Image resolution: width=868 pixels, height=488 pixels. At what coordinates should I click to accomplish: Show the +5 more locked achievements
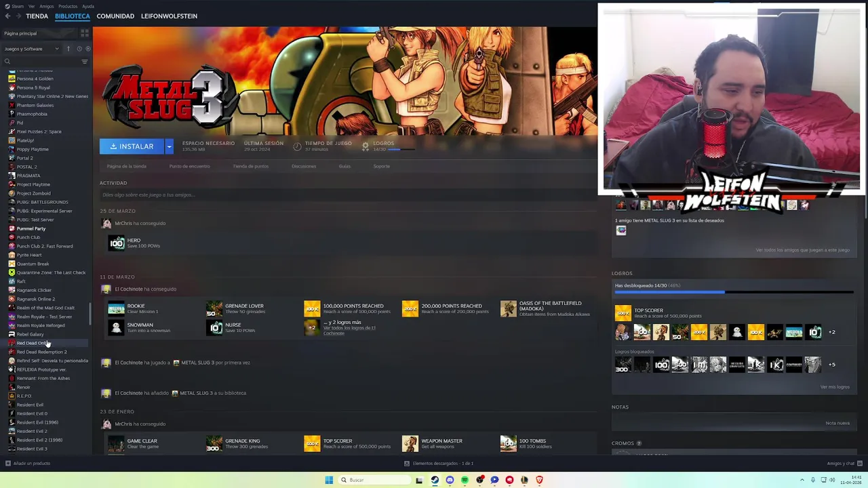(832, 365)
